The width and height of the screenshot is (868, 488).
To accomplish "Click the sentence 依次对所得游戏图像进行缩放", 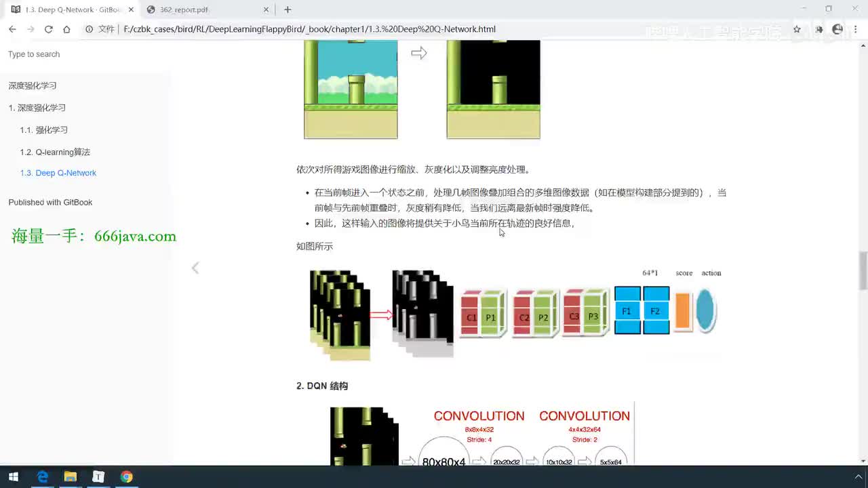I will coord(414,169).
